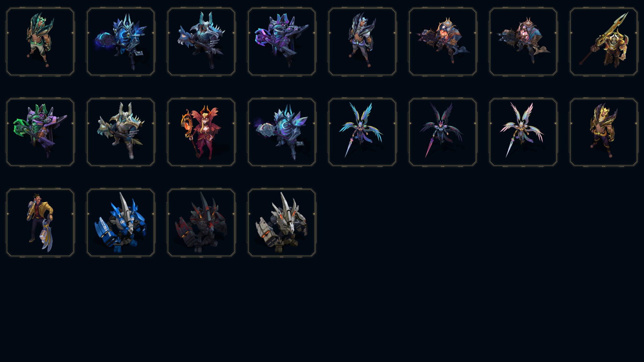Screen dimensions: 644x362
Task: Open the yellow-jacket man holding axes
Action: (x=40, y=223)
